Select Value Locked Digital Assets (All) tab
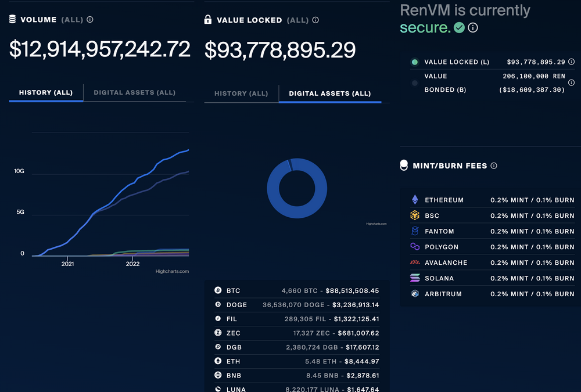 click(x=330, y=93)
